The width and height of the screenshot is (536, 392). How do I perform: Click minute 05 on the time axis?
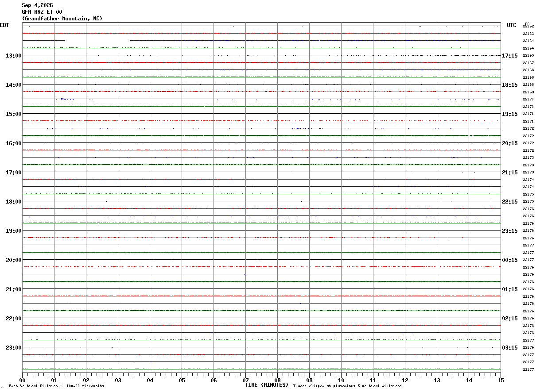[x=182, y=380]
